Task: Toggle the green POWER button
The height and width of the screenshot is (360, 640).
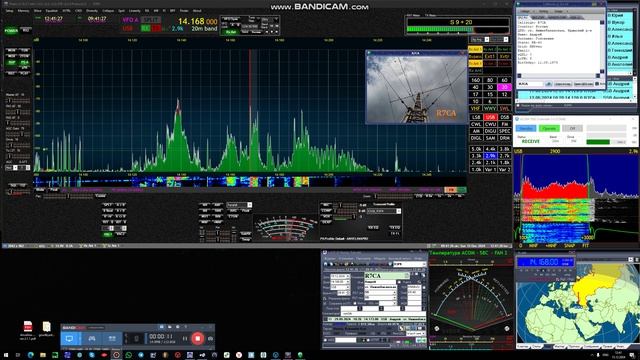Action: (11, 31)
